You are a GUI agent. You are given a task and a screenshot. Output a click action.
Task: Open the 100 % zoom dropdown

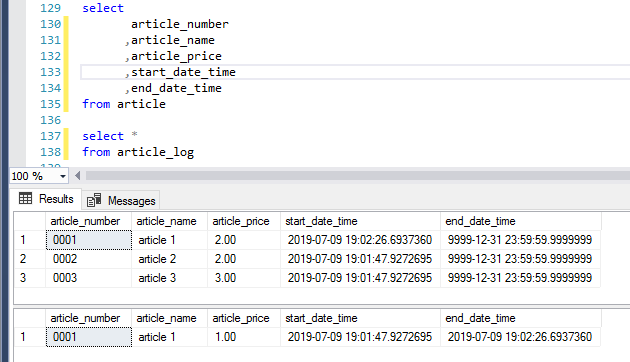tap(63, 176)
